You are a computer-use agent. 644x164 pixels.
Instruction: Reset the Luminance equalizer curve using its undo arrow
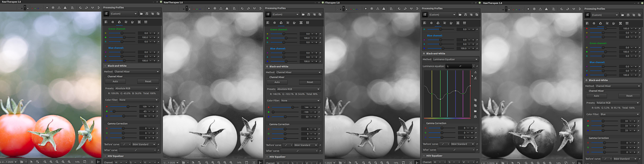tap(477, 66)
